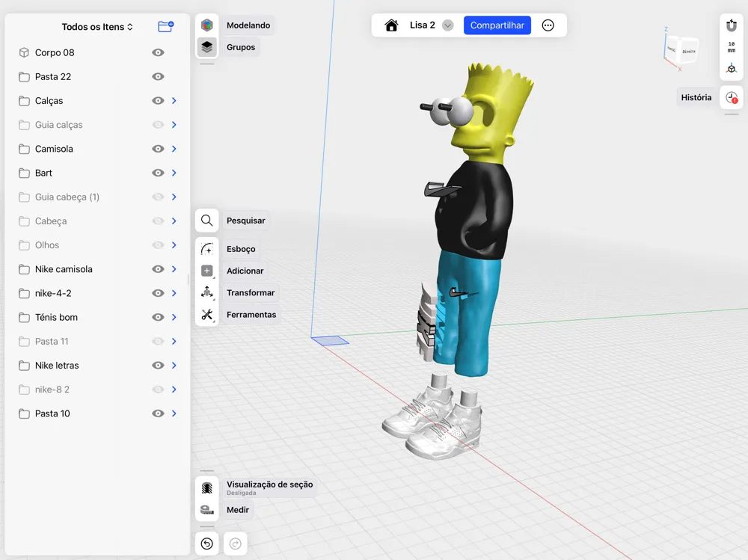The height and width of the screenshot is (560, 748).
Task: Expand the nike-4-2 folder chevron
Action: click(x=174, y=293)
